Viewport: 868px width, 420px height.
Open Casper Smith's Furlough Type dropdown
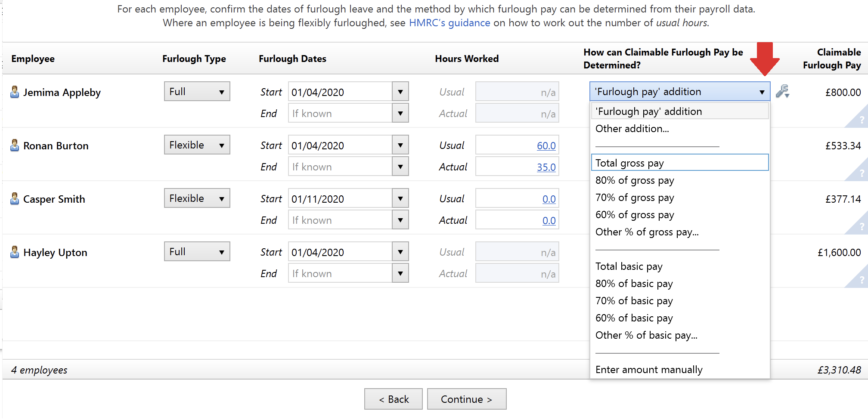coord(197,198)
